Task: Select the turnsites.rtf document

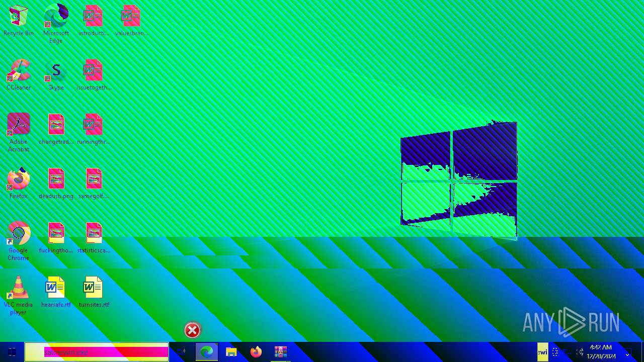Action: (93, 292)
